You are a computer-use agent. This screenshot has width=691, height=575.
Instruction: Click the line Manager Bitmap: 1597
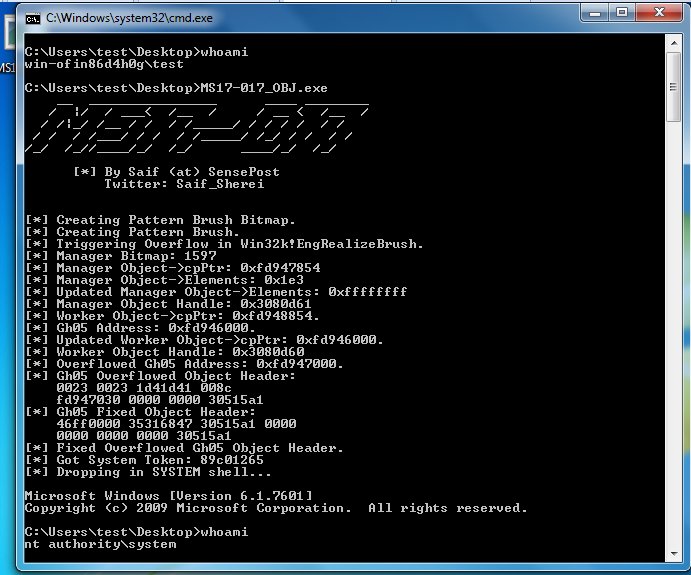[121, 256]
